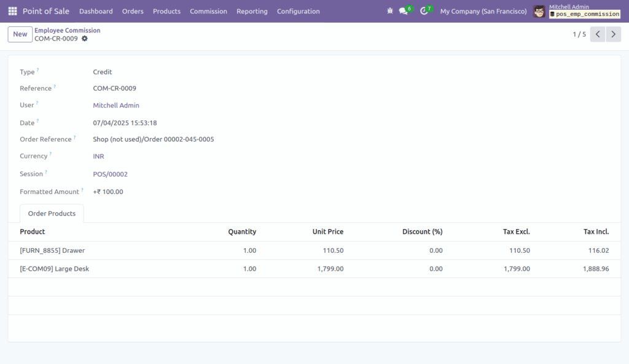Click the pos_emp_commission developer badge
Screen dimensions: 629x364
pos(584,14)
